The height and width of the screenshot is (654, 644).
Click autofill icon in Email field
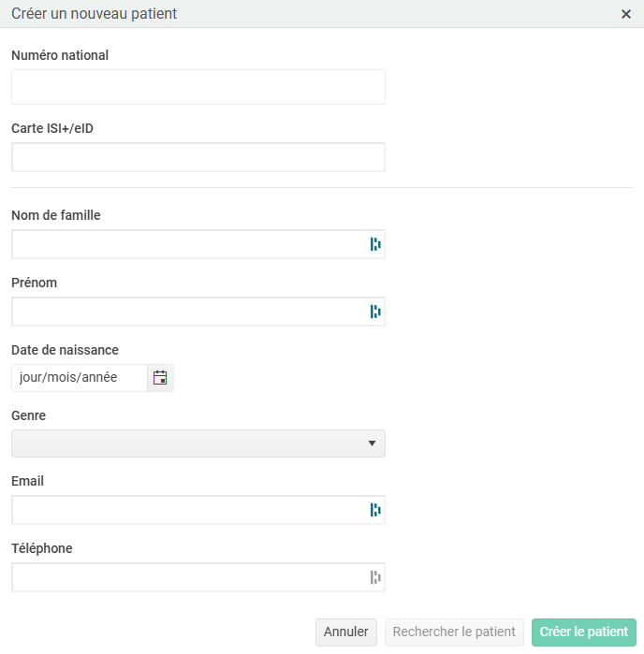coord(375,510)
